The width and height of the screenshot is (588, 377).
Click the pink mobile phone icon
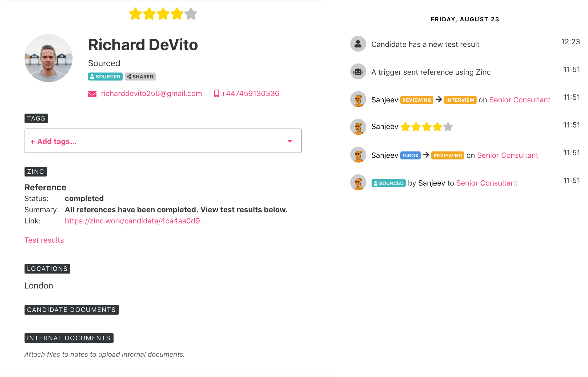click(216, 94)
